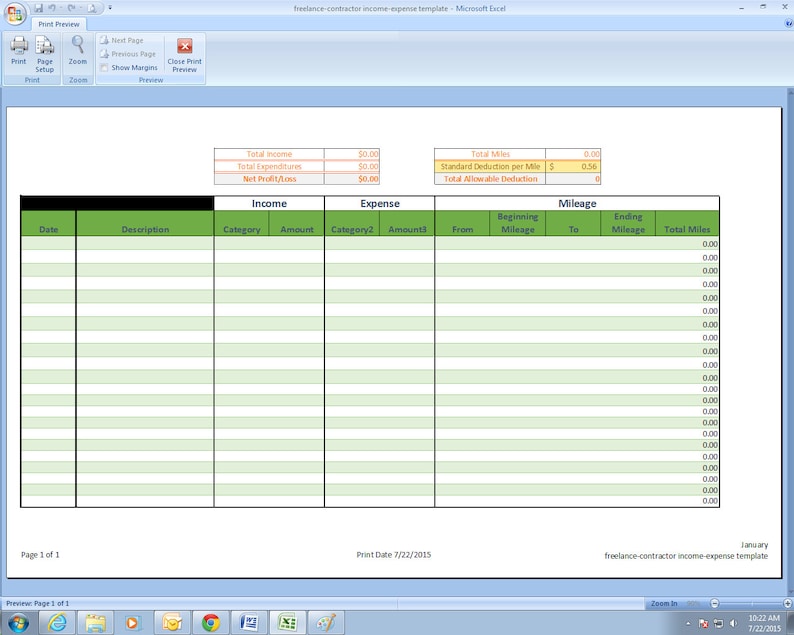Open Windows Media Player from taskbar
The width and height of the screenshot is (794, 635).
pyautogui.click(x=133, y=622)
